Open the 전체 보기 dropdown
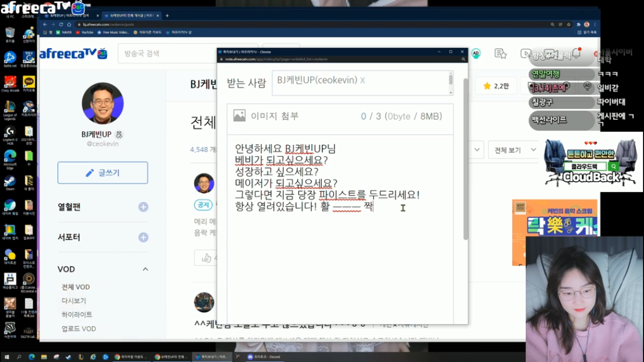644x362 pixels. (x=513, y=150)
